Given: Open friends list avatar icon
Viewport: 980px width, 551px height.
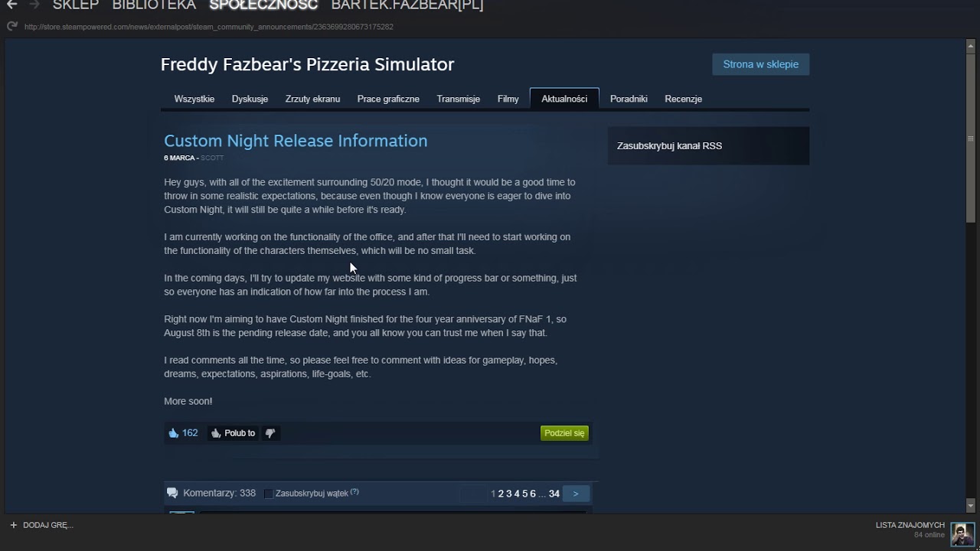Looking at the screenshot, I should [962, 533].
